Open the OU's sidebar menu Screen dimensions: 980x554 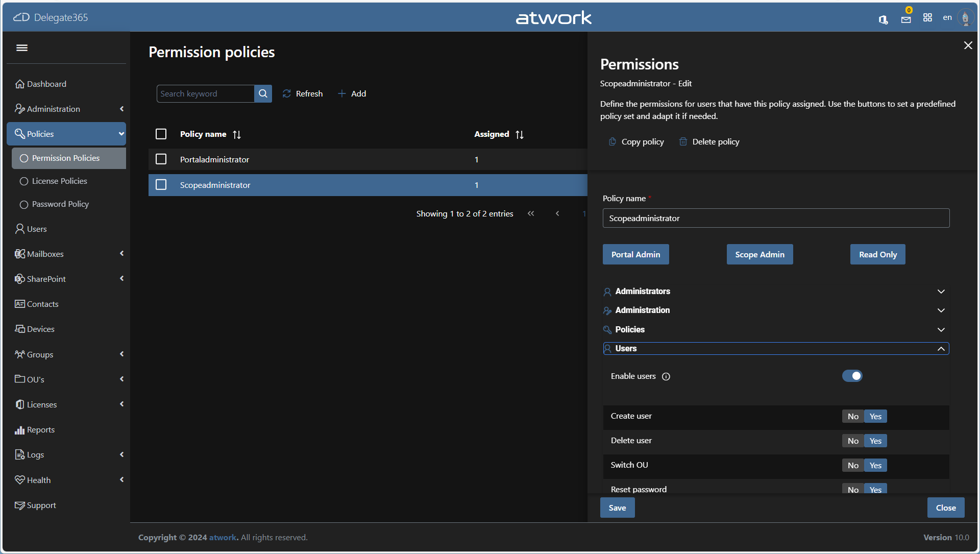pyautogui.click(x=66, y=379)
